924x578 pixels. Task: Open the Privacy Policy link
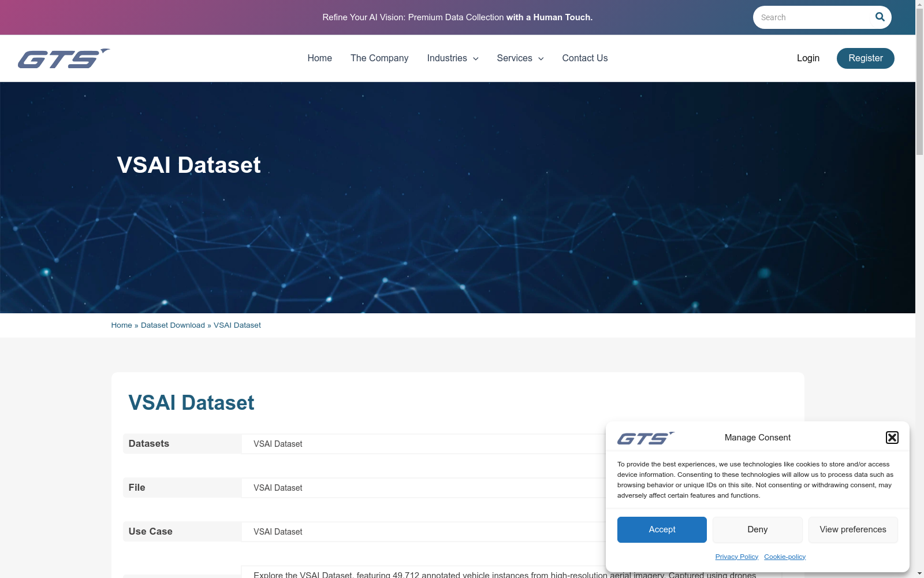click(x=736, y=557)
